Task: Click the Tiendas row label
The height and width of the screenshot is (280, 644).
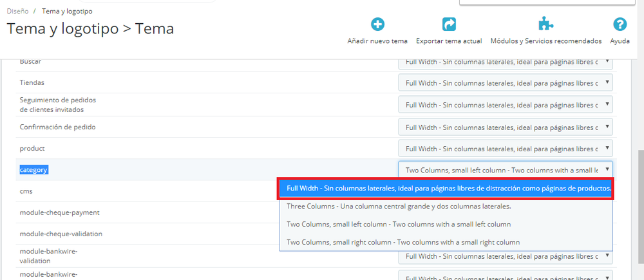Action: 32,82
